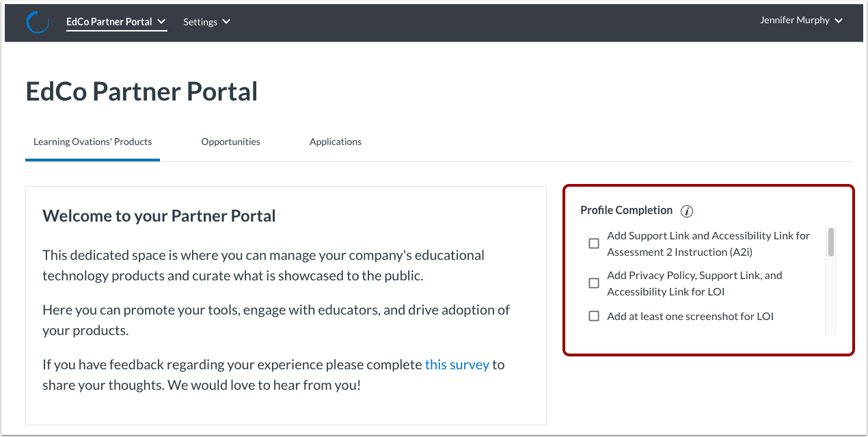868x437 pixels.
Task: Open 'this survey' feedback link
Action: (457, 364)
